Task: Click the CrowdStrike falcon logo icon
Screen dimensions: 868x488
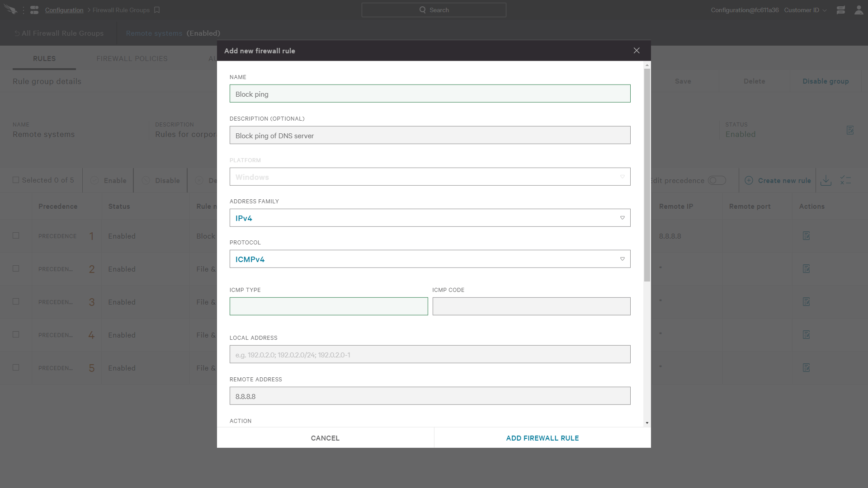Action: point(10,9)
